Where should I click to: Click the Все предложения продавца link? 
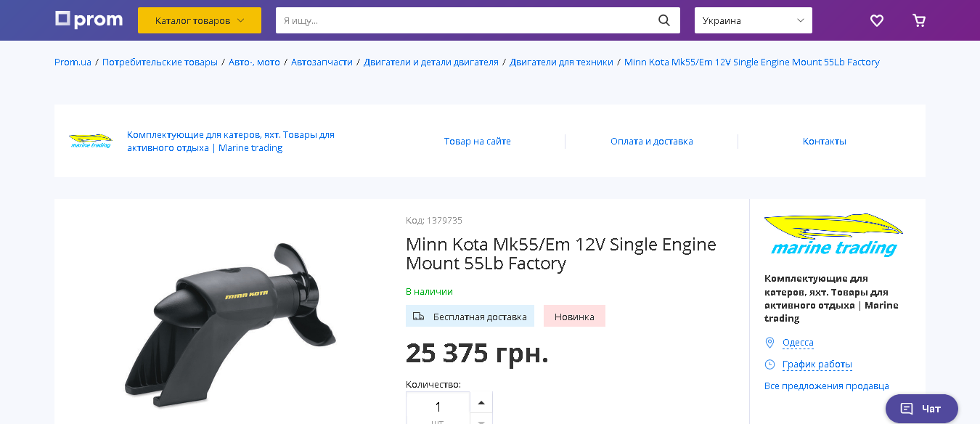[827, 386]
